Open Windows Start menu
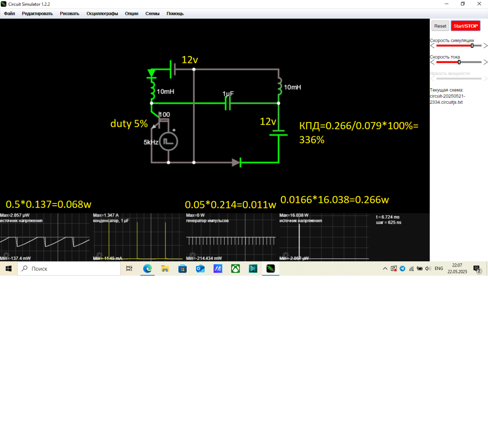Viewport: 488px width, 448px height. (9, 268)
